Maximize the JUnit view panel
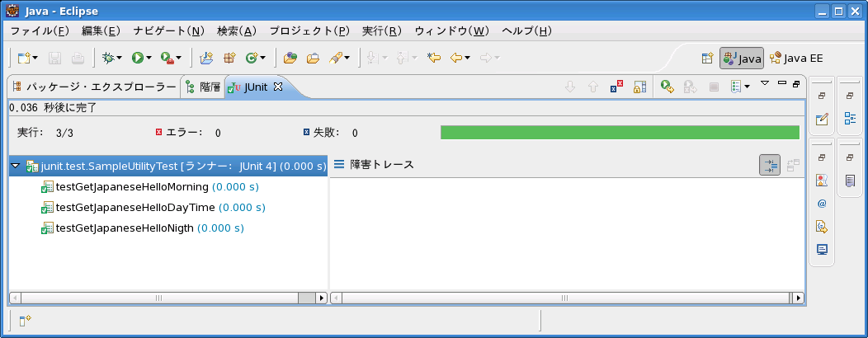 coord(796,83)
